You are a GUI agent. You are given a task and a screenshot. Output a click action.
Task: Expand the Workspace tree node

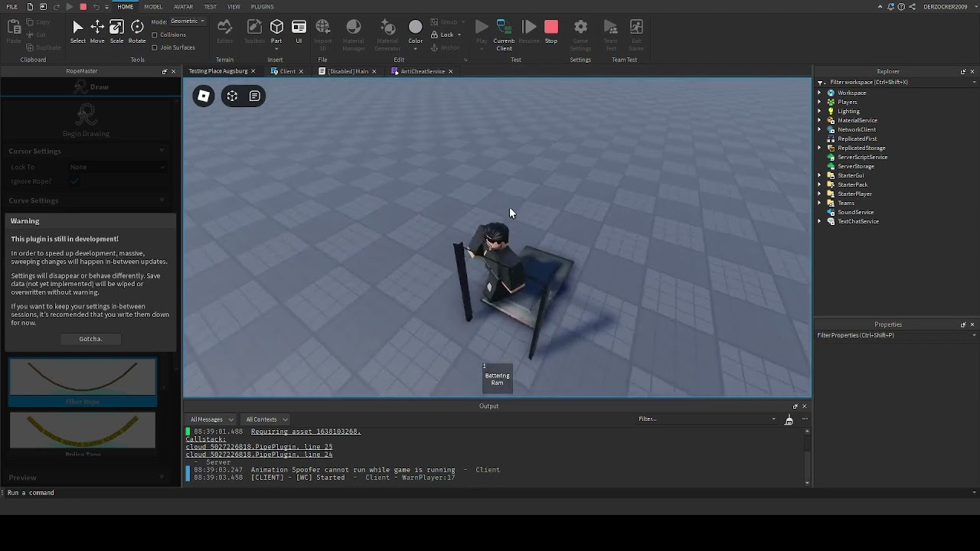pos(819,93)
